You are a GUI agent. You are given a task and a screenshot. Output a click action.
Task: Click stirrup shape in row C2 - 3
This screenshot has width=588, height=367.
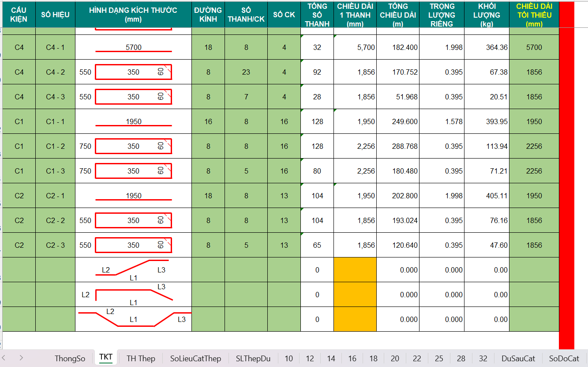click(134, 245)
